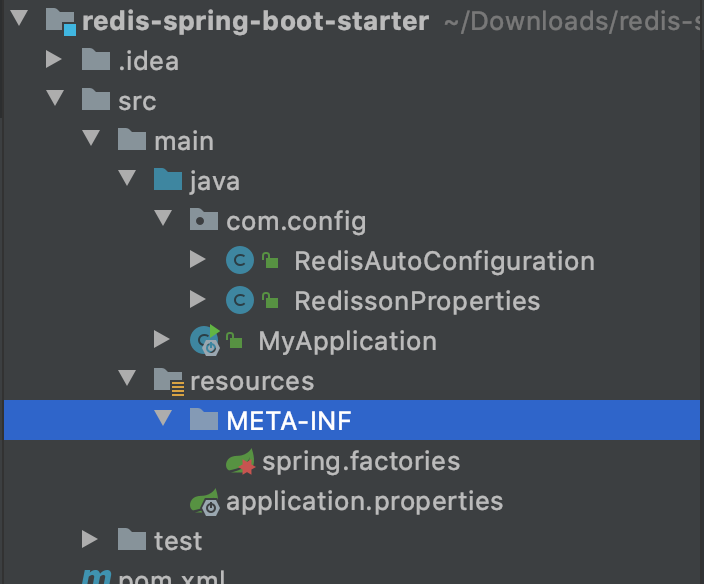Click the src folder icon
Image resolution: width=704 pixels, height=584 pixels.
(x=96, y=99)
